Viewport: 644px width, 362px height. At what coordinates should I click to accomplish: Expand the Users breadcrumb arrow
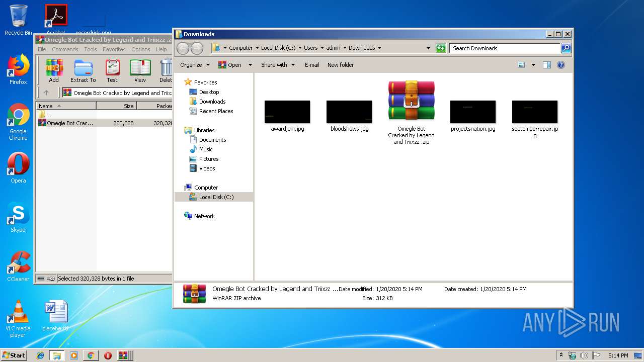tap(321, 48)
